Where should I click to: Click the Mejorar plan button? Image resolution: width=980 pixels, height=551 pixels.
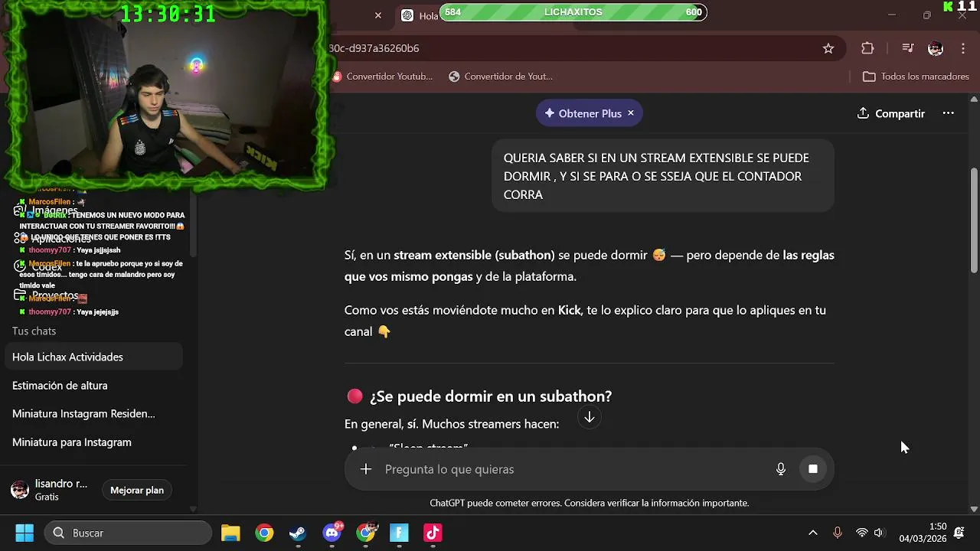(137, 490)
